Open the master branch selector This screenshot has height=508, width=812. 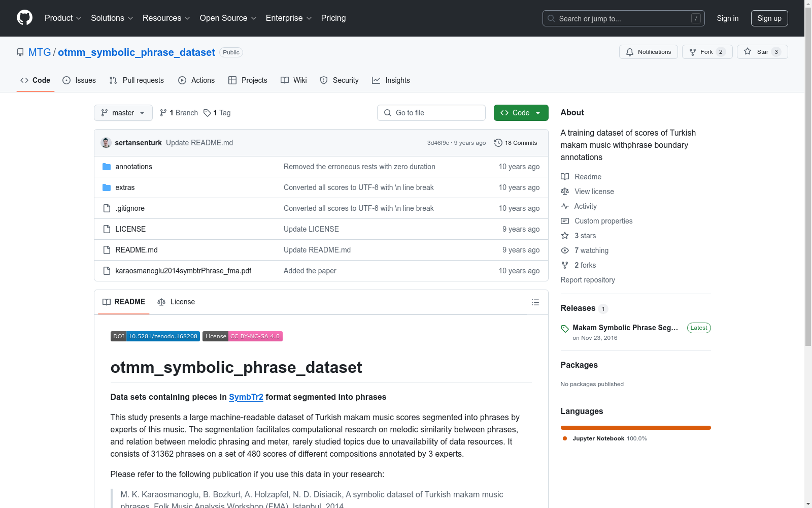pos(123,113)
